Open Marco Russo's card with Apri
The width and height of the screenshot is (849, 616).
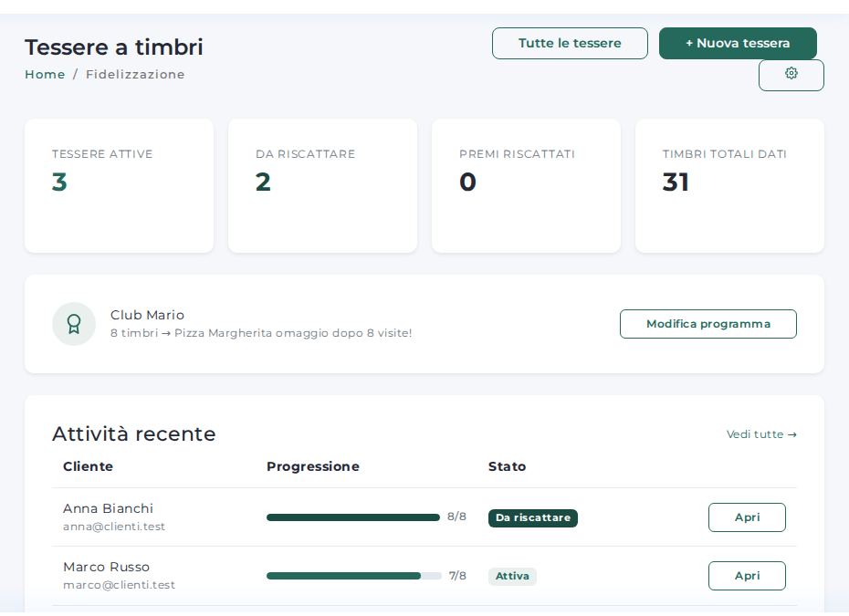click(747, 576)
